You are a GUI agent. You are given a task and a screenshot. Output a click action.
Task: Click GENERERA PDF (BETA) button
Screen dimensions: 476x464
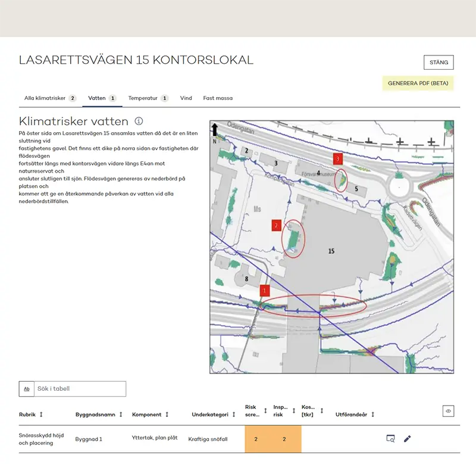click(x=418, y=83)
